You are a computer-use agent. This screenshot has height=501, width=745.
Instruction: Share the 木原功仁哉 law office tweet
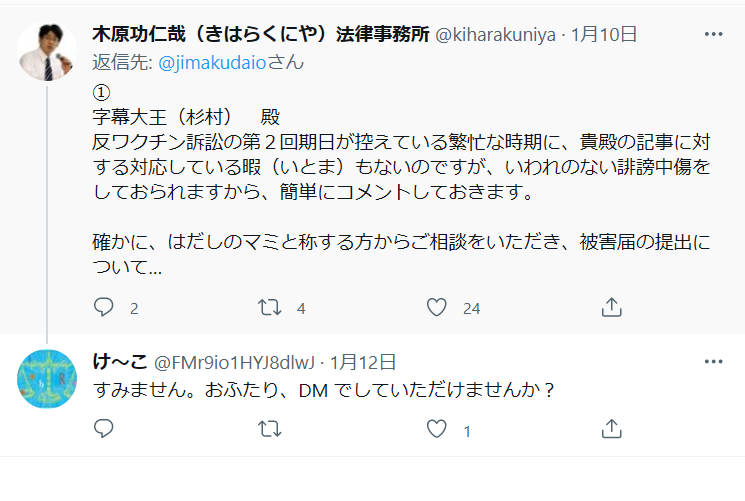pyautogui.click(x=612, y=307)
